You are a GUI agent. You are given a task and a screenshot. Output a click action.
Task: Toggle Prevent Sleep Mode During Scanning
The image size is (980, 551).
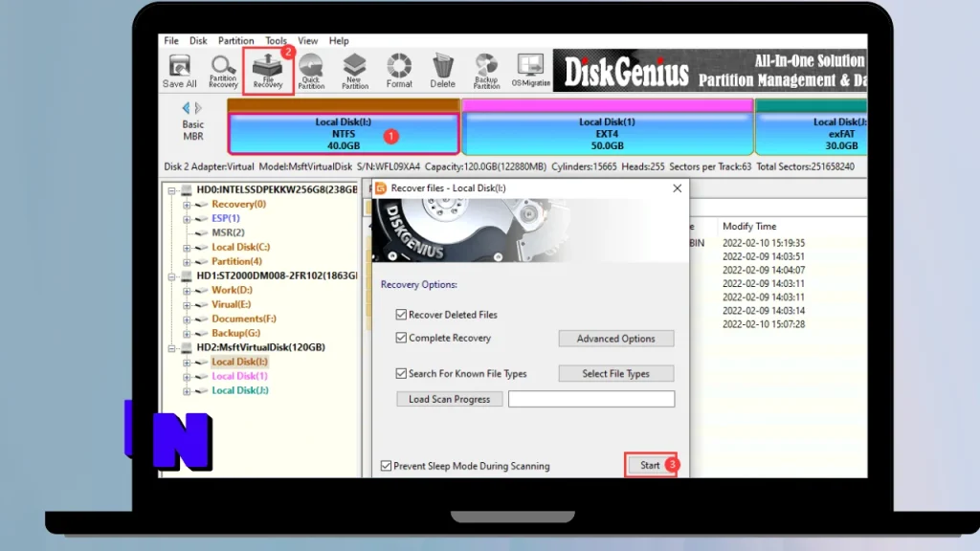coord(387,466)
